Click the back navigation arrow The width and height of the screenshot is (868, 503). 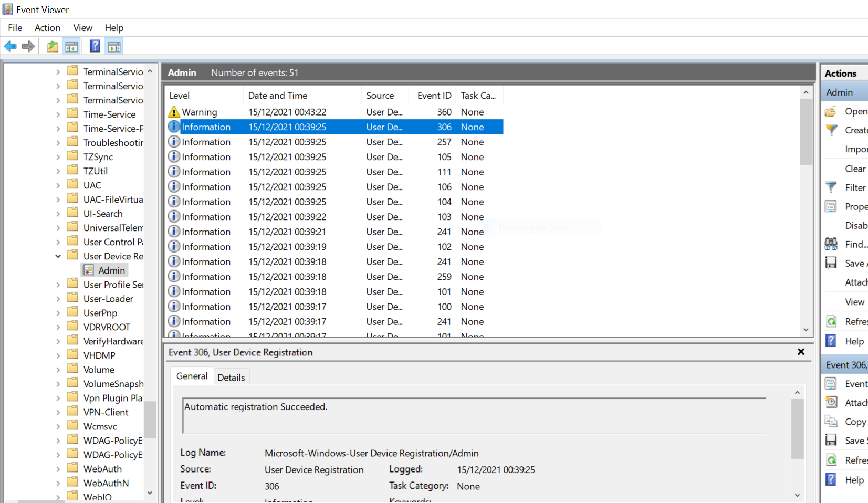tap(10, 46)
